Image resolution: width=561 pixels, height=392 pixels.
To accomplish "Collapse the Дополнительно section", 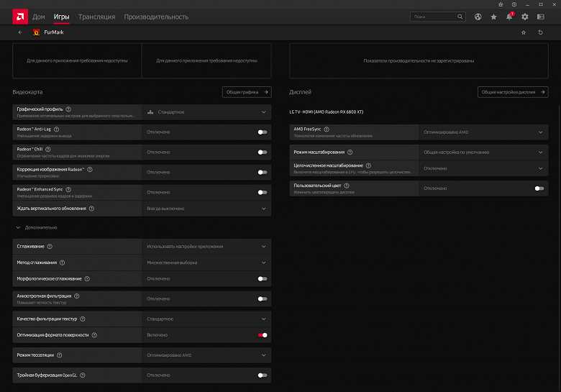I will point(18,227).
